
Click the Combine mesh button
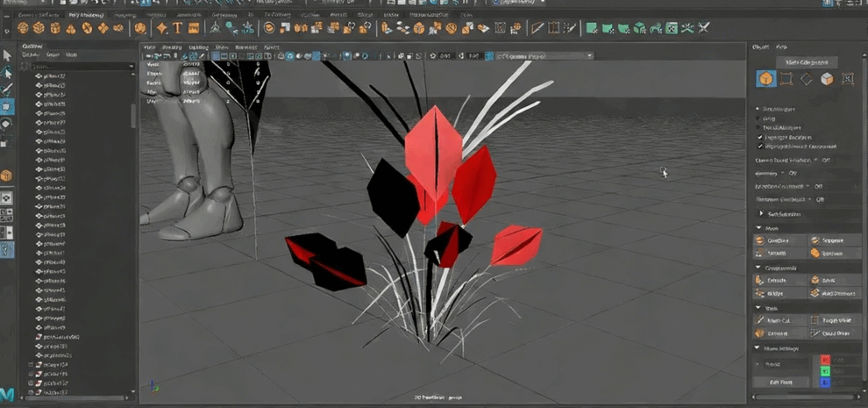click(778, 240)
